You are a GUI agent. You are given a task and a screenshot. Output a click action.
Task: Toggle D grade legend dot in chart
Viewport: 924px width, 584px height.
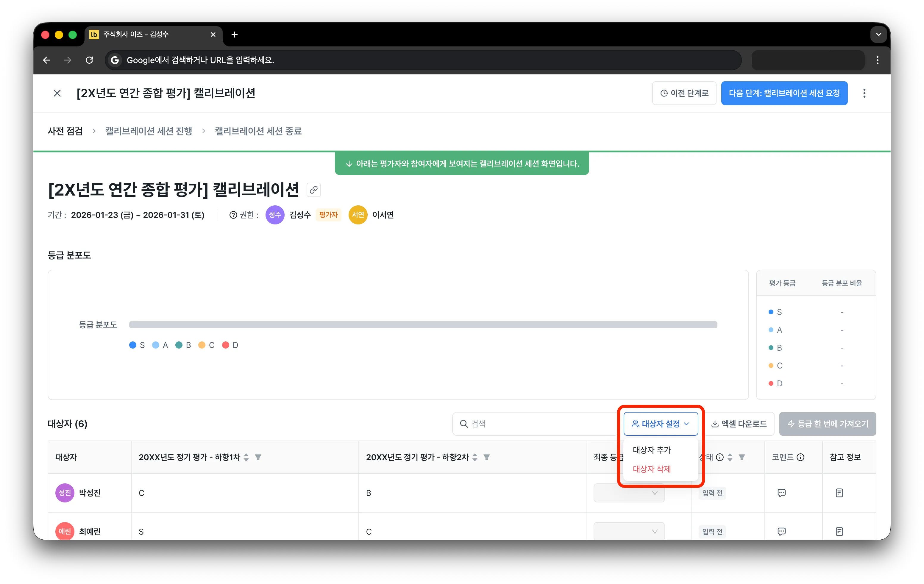coord(226,345)
